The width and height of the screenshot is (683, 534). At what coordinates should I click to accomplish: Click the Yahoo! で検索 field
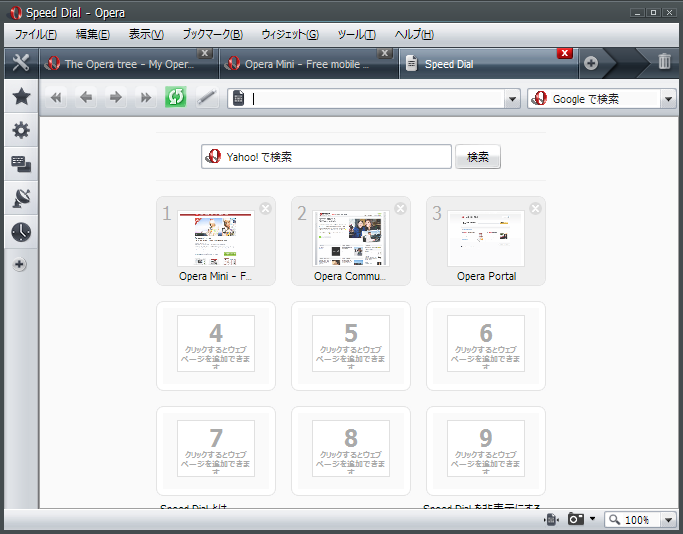[326, 157]
